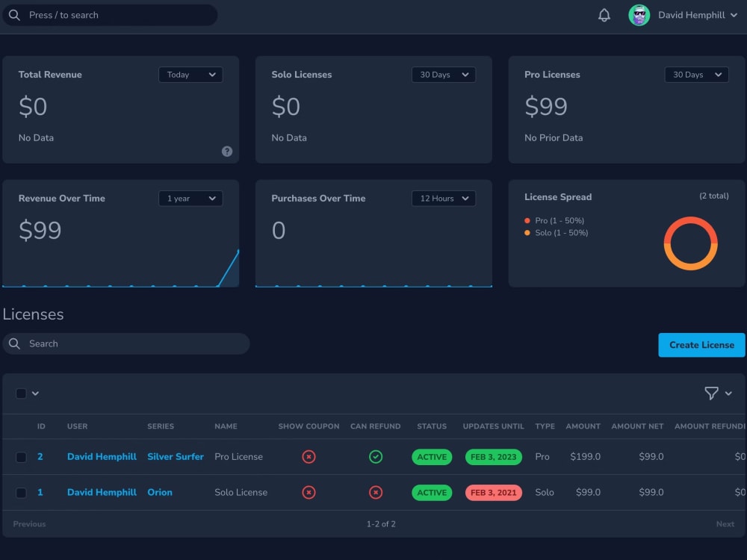Open the notifications bell
Image resolution: width=747 pixels, height=560 pixels.
pyautogui.click(x=603, y=14)
